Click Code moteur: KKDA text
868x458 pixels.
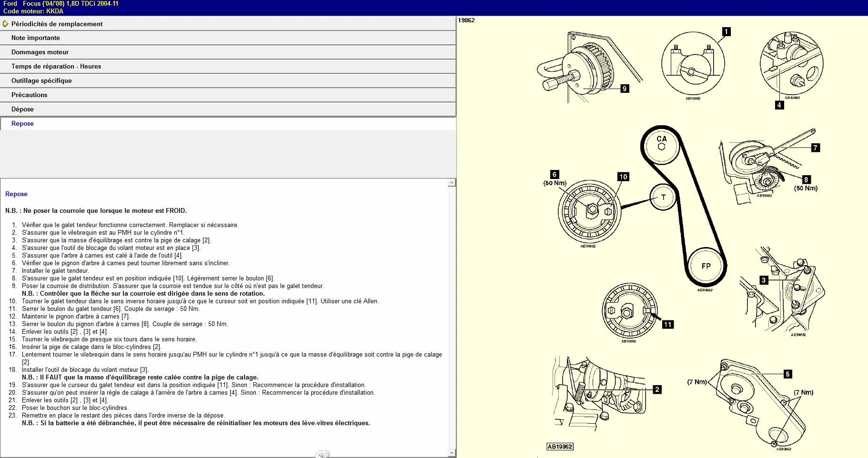point(33,11)
